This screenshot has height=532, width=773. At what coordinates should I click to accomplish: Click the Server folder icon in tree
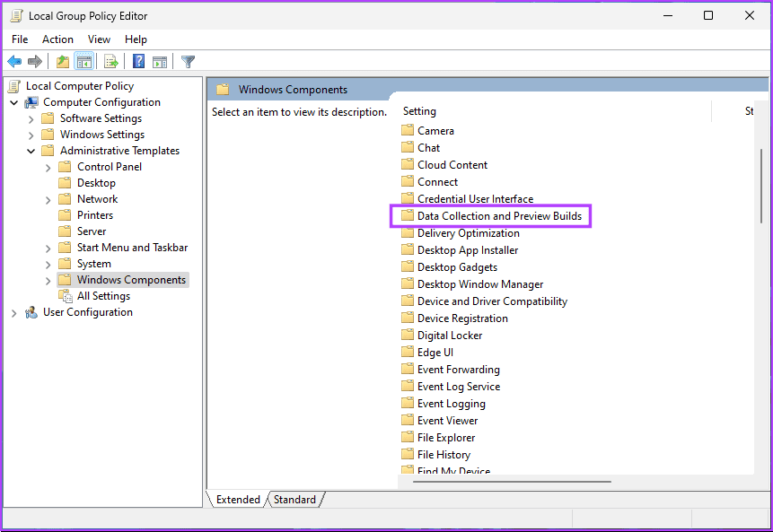click(x=65, y=231)
